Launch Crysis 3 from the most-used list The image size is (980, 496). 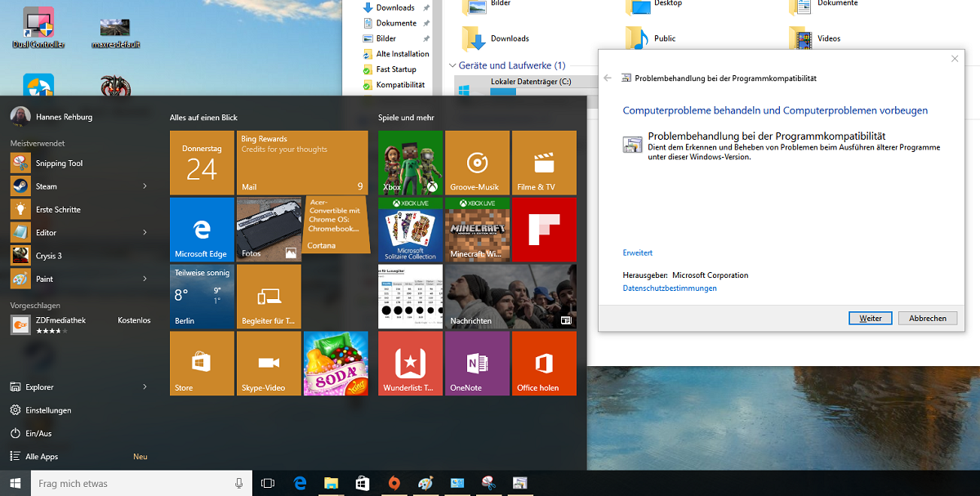[x=80, y=256]
